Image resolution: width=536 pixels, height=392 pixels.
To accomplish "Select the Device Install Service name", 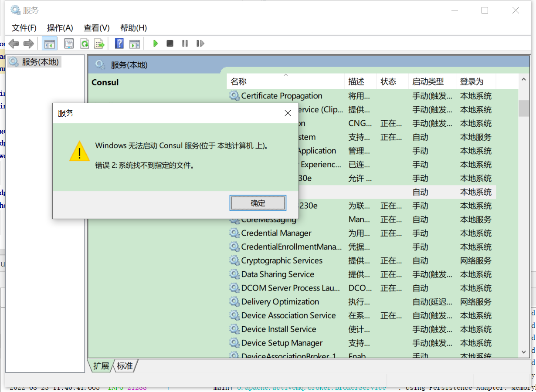I will coord(278,329).
